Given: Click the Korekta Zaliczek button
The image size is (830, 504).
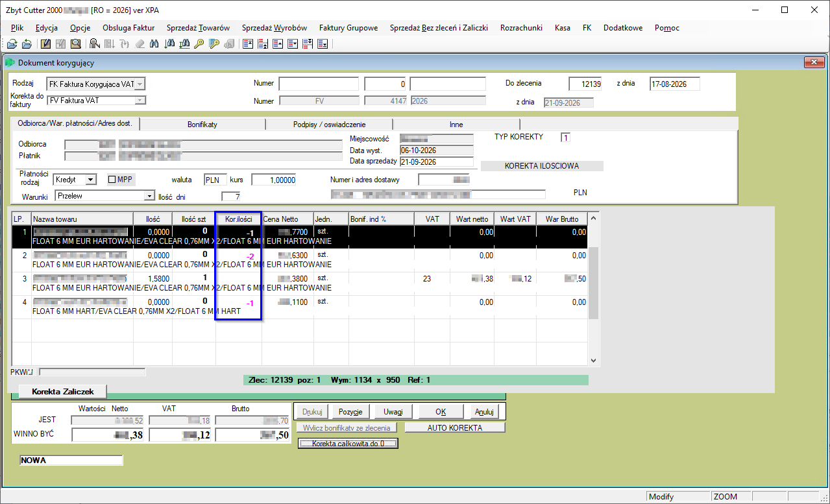Looking at the screenshot, I should [x=63, y=392].
